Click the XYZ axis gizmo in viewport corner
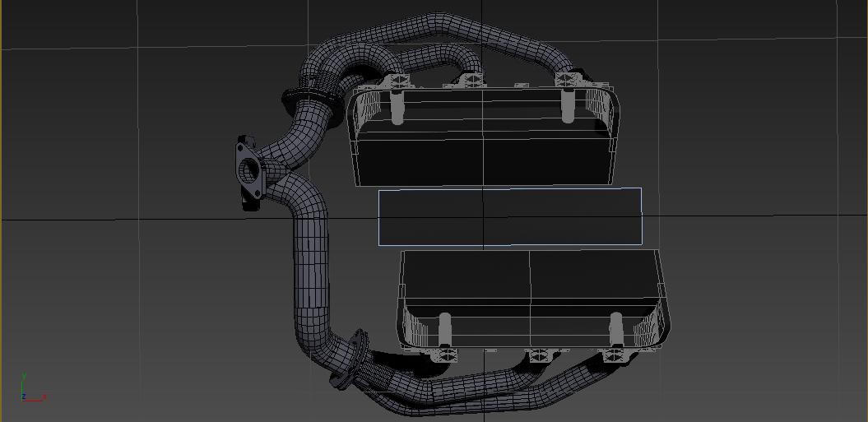This screenshot has height=422, width=868. [30, 390]
